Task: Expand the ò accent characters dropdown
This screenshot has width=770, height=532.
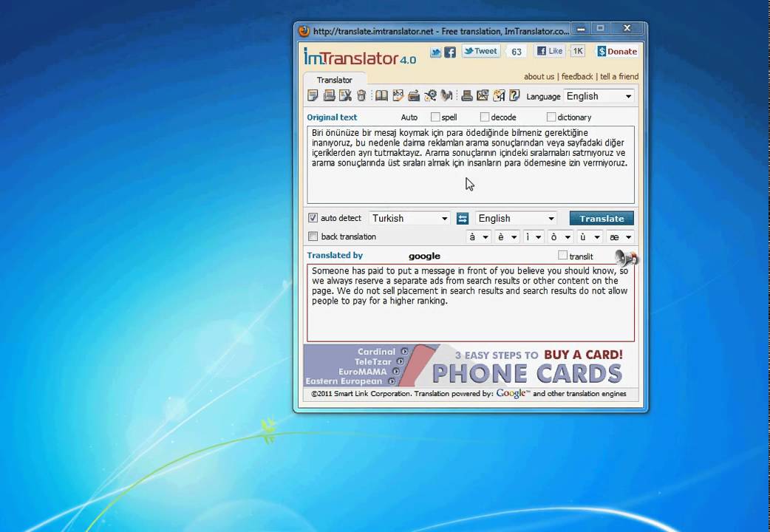Action: click(x=560, y=237)
